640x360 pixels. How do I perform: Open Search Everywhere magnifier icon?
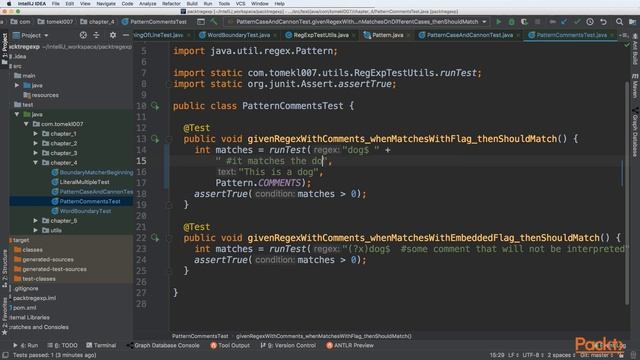click(x=619, y=22)
